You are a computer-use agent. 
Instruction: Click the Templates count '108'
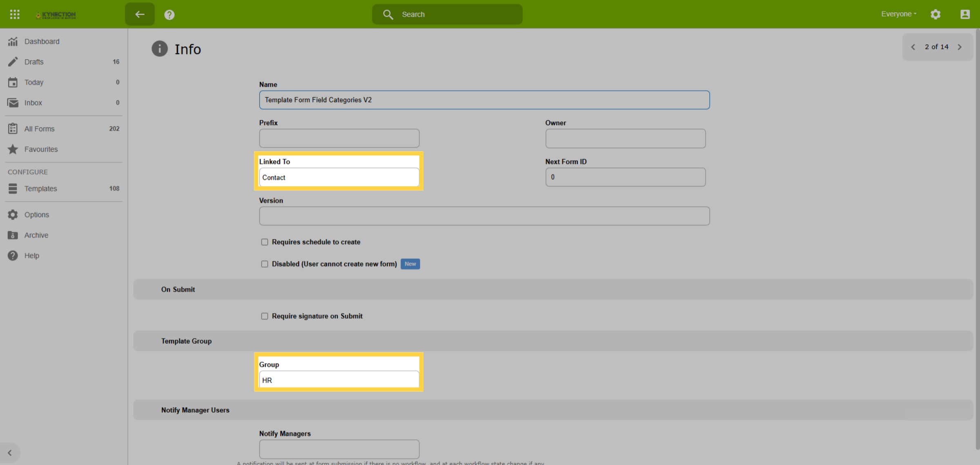pos(114,188)
